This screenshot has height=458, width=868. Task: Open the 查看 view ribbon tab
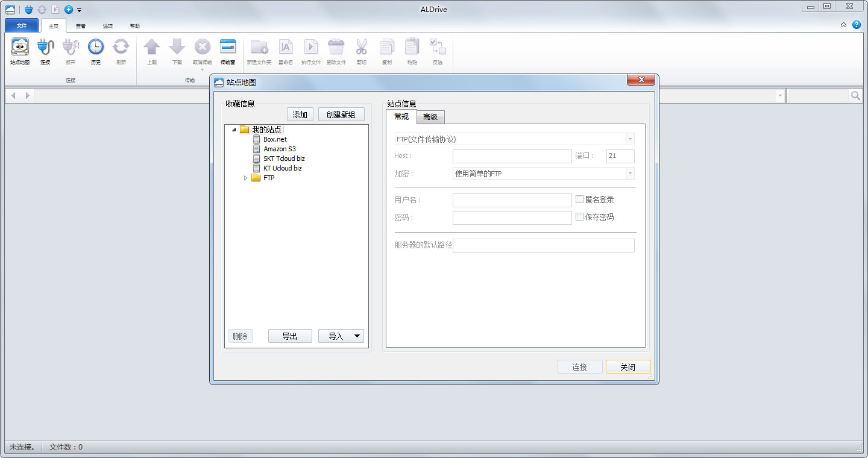[81, 26]
